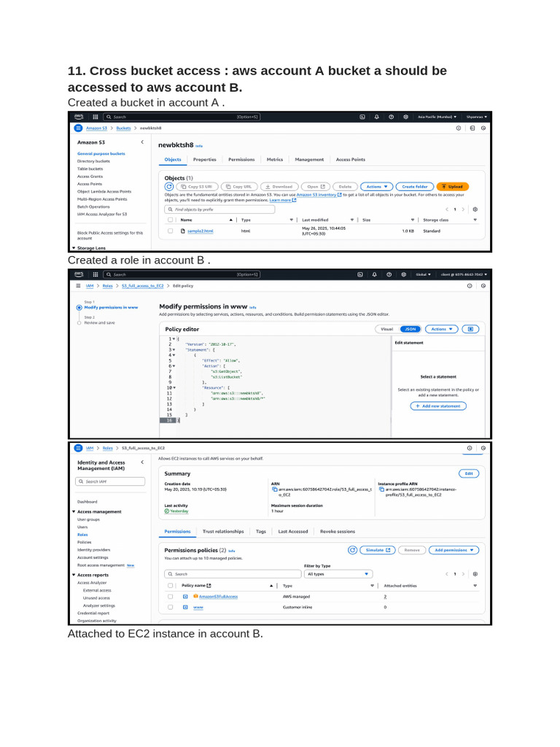Click AWS logo in S3 console header

[x=79, y=117]
